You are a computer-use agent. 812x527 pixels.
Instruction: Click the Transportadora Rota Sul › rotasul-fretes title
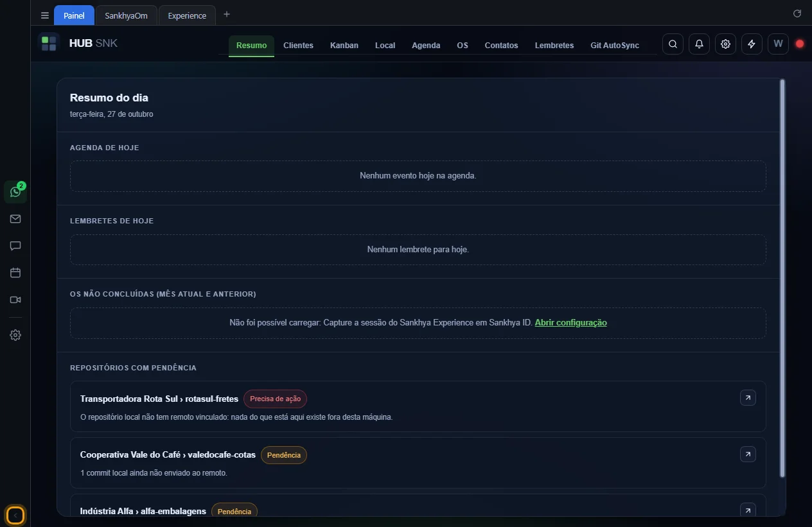(159, 399)
